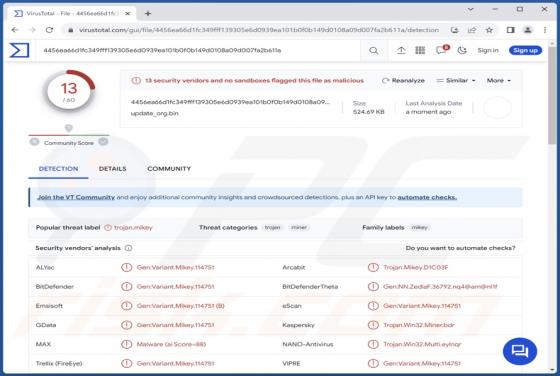Image resolution: width=560 pixels, height=376 pixels.
Task: Click the miner threat category tag
Action: coord(299,227)
